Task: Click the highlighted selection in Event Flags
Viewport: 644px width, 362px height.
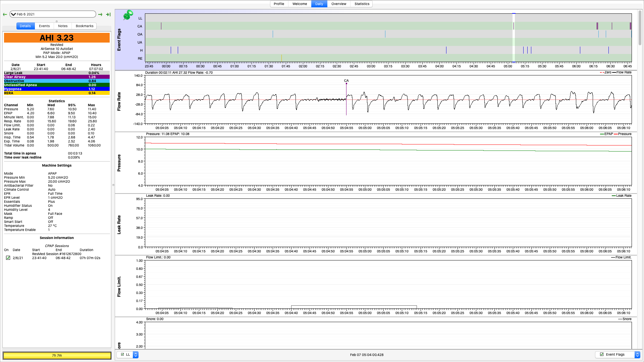Action: [x=514, y=38]
